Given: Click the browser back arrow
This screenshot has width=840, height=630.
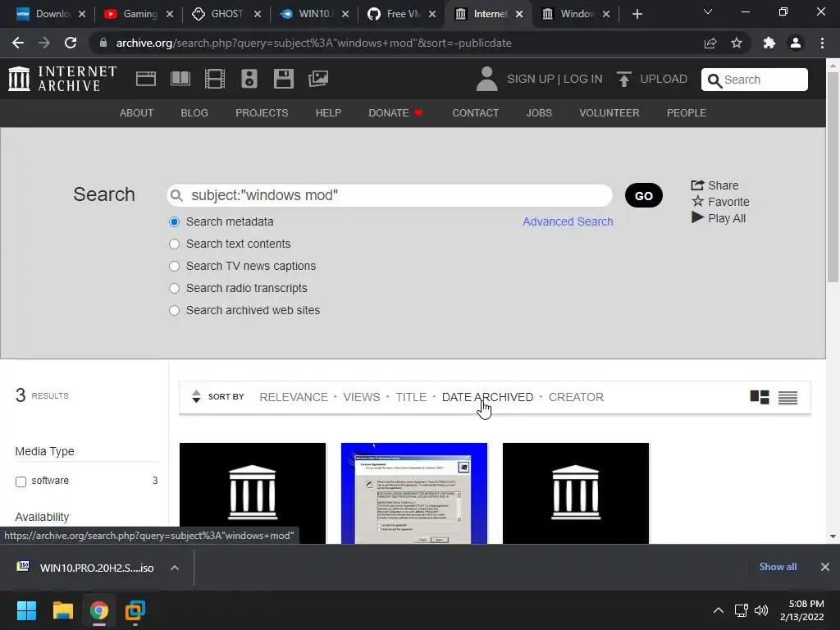Looking at the screenshot, I should pyautogui.click(x=18, y=43).
